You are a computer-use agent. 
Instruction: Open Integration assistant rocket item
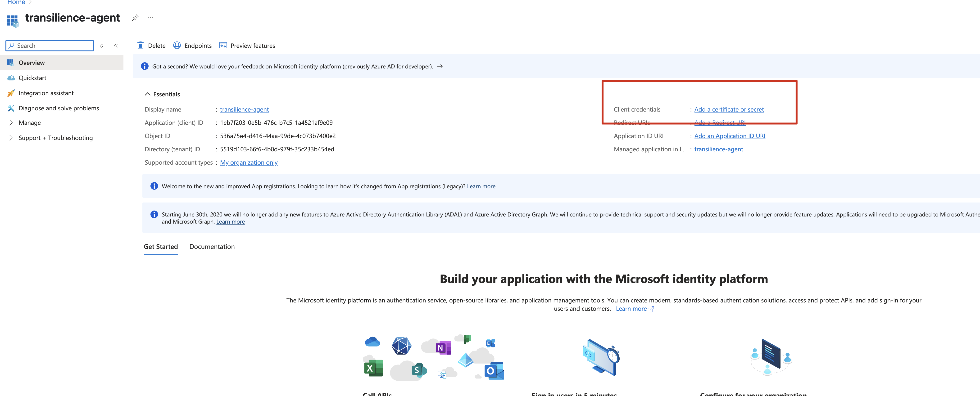coord(46,93)
